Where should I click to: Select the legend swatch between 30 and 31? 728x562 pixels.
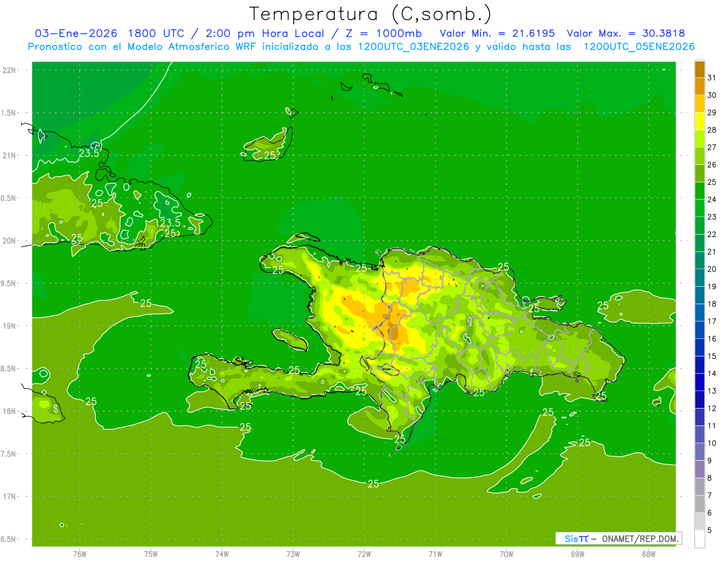click(699, 86)
